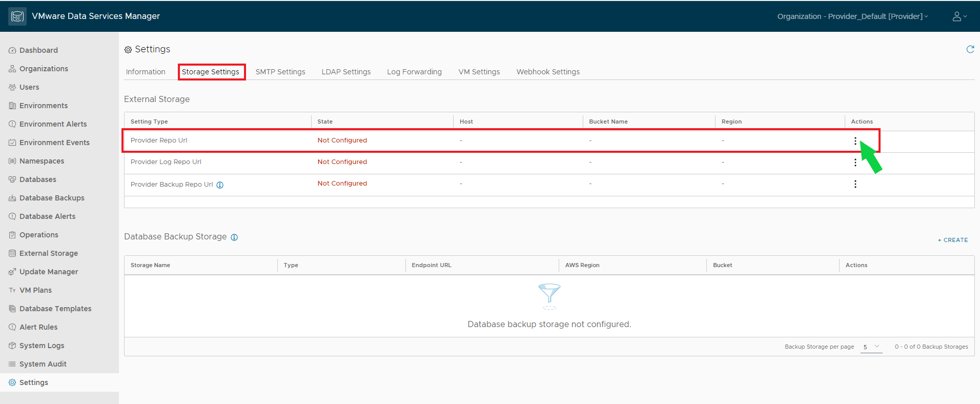Viewport: 980px width, 404px height.
Task: Click the Database Templates sidebar icon
Action: point(12,309)
